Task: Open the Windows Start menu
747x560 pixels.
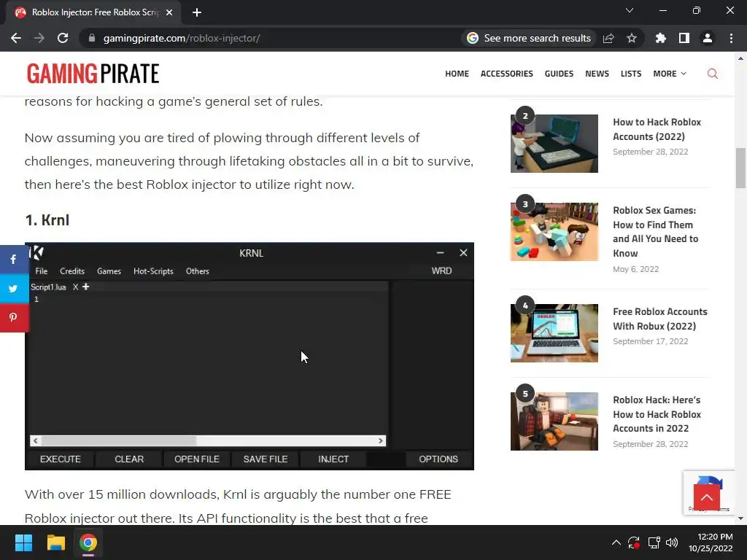Action: (23, 542)
